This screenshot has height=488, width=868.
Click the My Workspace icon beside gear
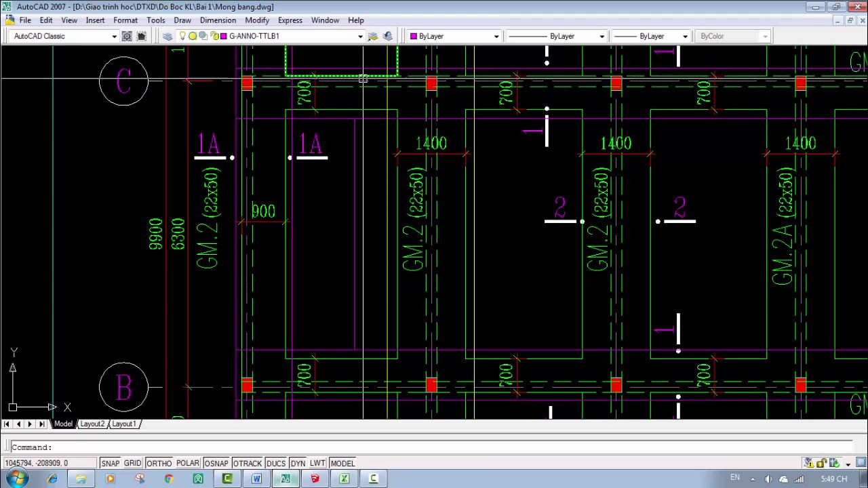pos(141,36)
